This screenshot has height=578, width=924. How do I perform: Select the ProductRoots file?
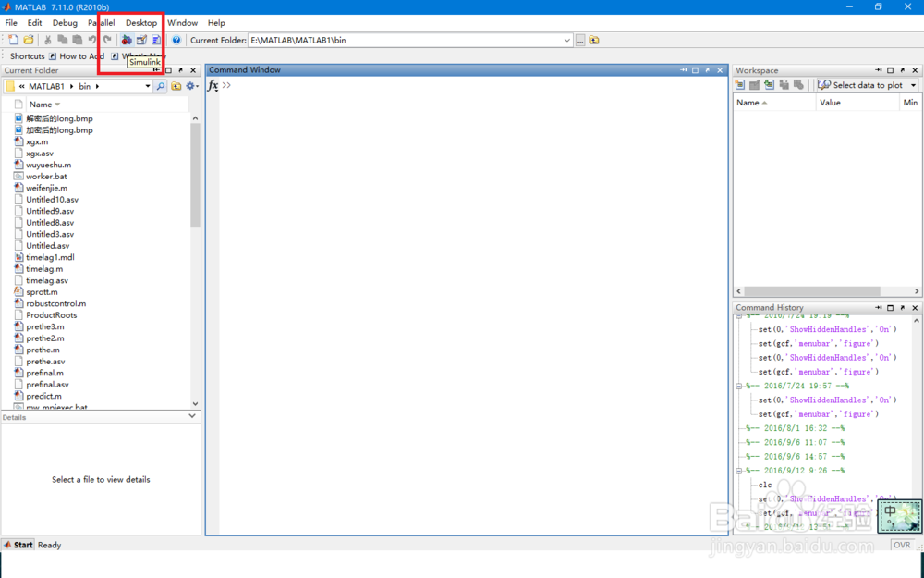[x=51, y=315]
